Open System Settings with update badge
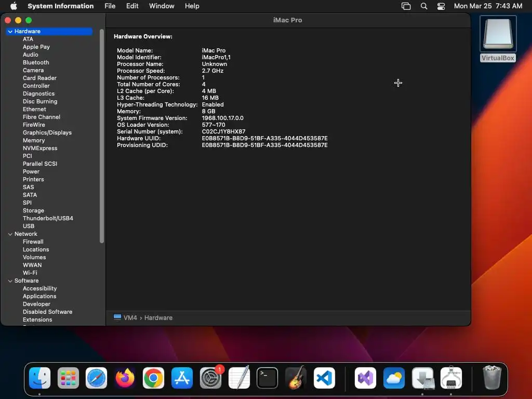The image size is (532, 399). click(x=211, y=378)
